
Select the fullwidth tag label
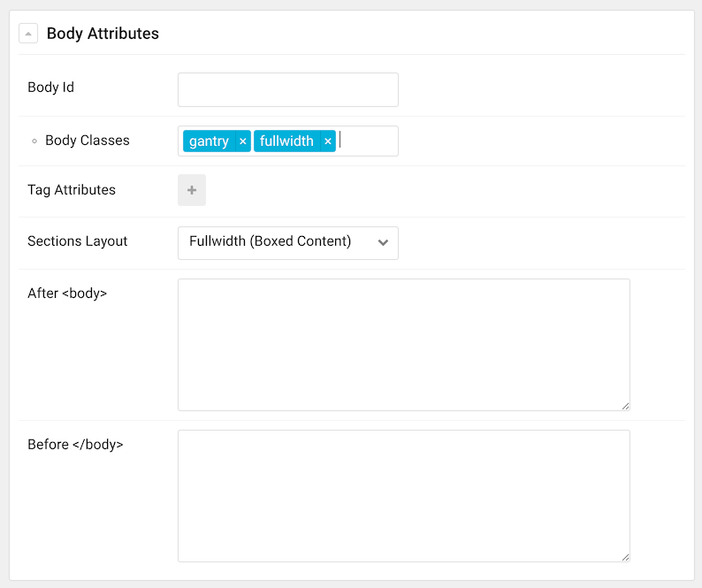tap(286, 141)
